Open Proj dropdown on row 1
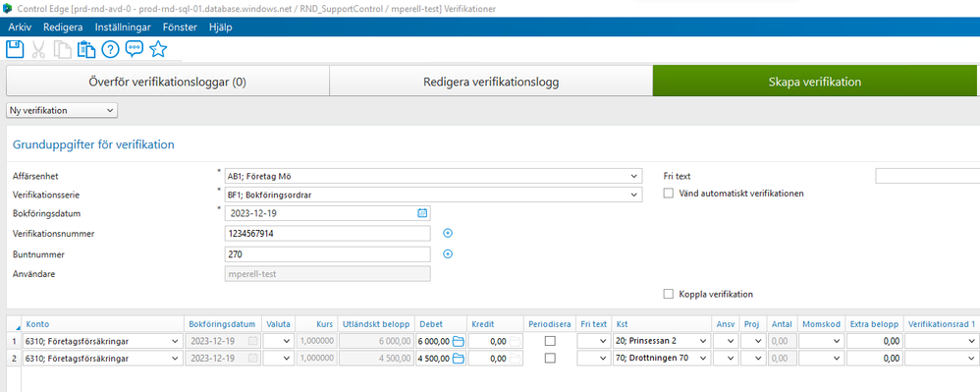 pyautogui.click(x=758, y=341)
